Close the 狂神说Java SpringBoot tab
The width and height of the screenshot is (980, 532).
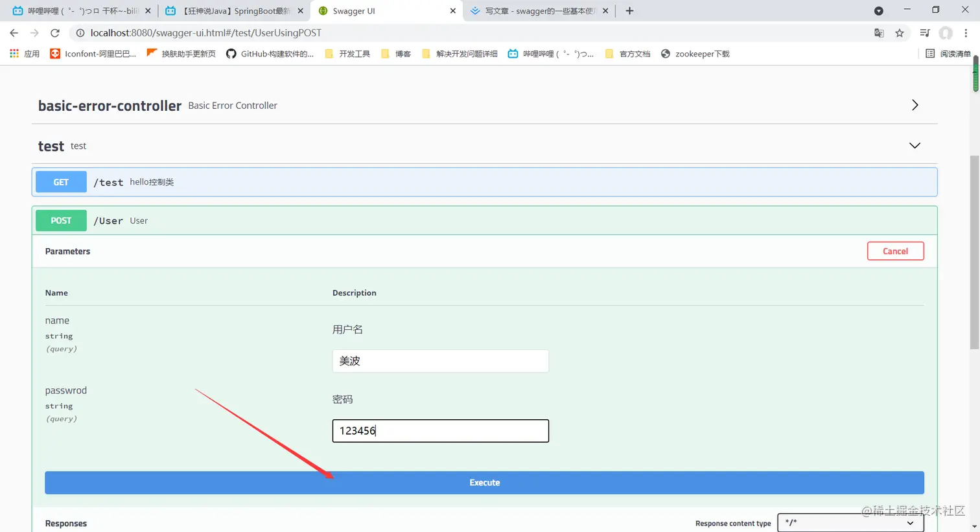pyautogui.click(x=300, y=11)
